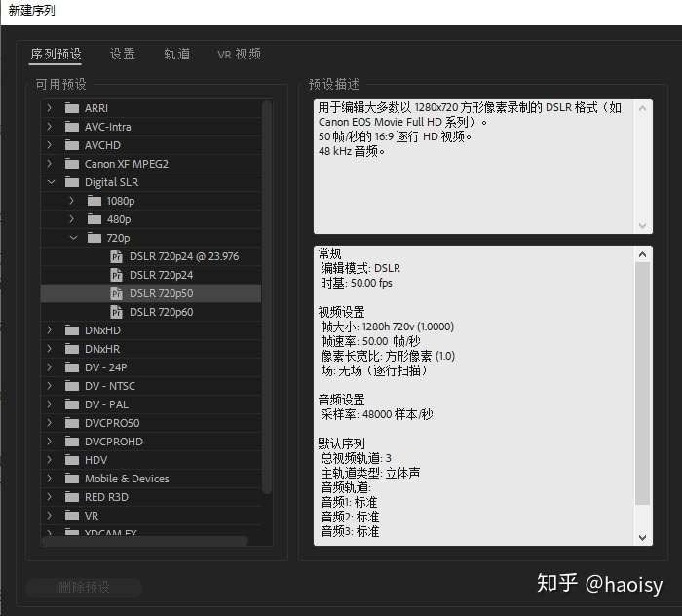Click the DVCPRO50 folder icon

click(72, 423)
